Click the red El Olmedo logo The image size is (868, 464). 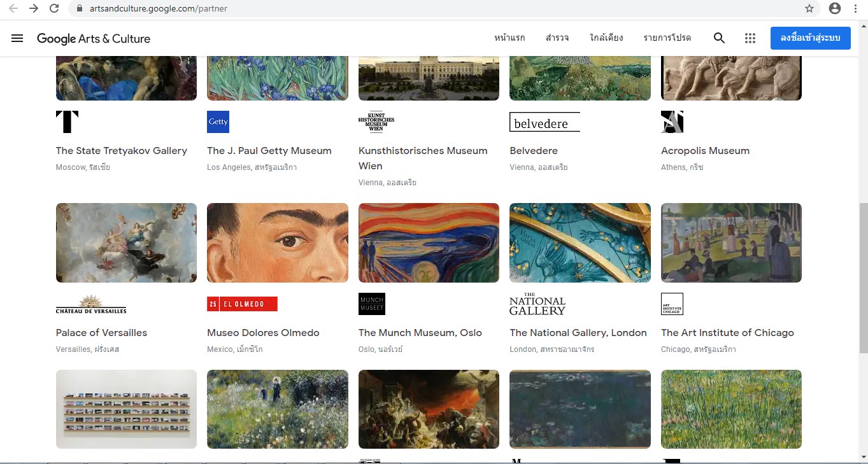tap(242, 304)
